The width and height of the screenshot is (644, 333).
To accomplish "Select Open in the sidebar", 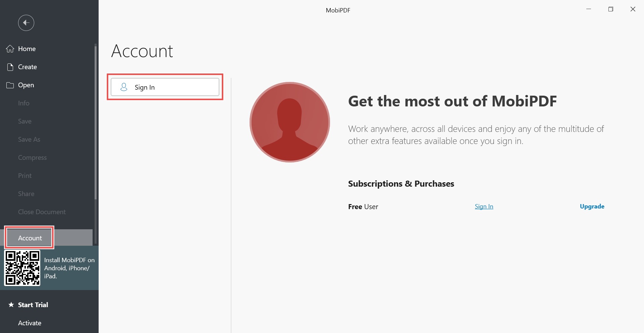I will coord(46,85).
